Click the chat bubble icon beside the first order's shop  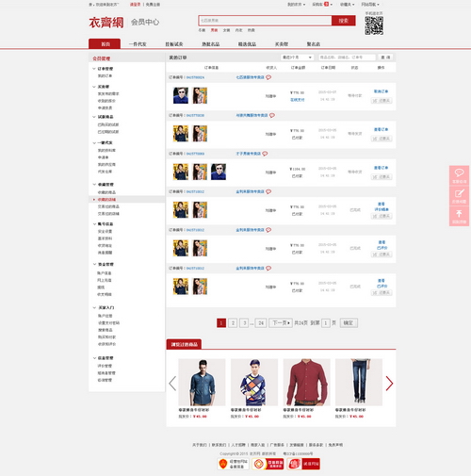(268, 77)
